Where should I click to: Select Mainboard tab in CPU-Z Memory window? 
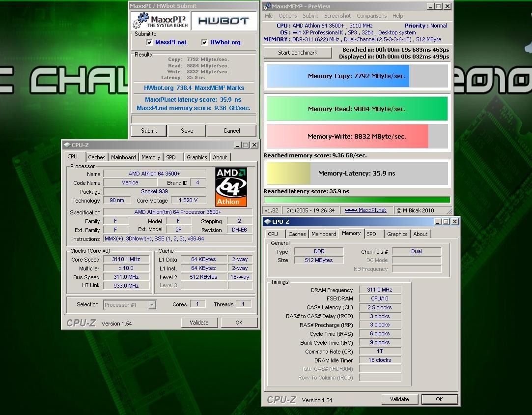(x=324, y=234)
